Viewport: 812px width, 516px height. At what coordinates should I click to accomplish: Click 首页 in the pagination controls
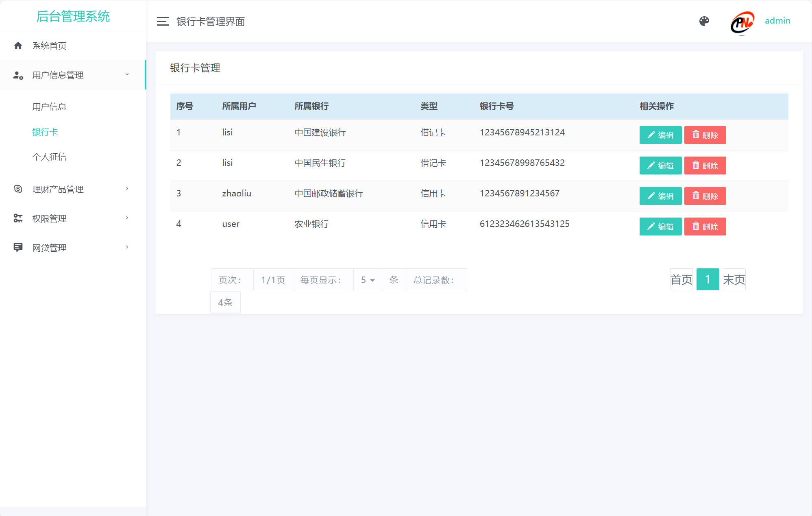tap(681, 279)
